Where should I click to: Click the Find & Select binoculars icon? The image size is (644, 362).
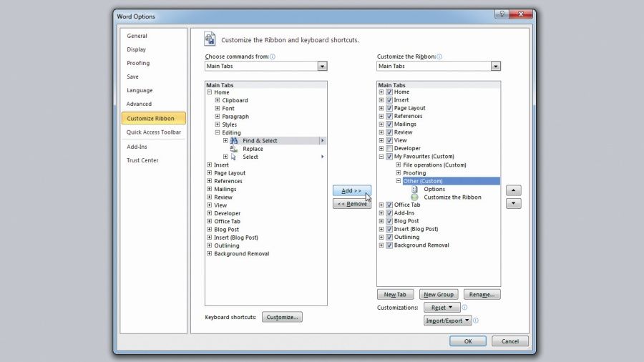click(234, 140)
